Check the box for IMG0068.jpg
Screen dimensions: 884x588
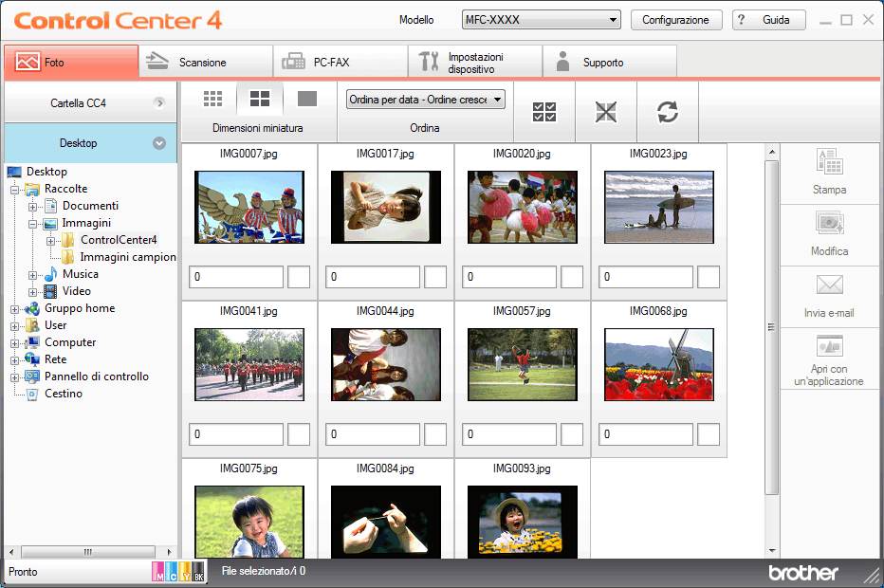[709, 434]
